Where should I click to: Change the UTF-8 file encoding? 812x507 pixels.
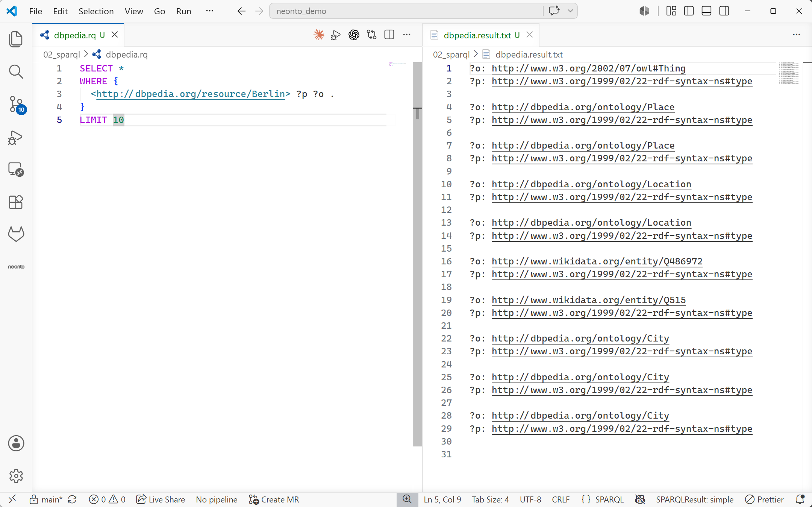(530, 499)
